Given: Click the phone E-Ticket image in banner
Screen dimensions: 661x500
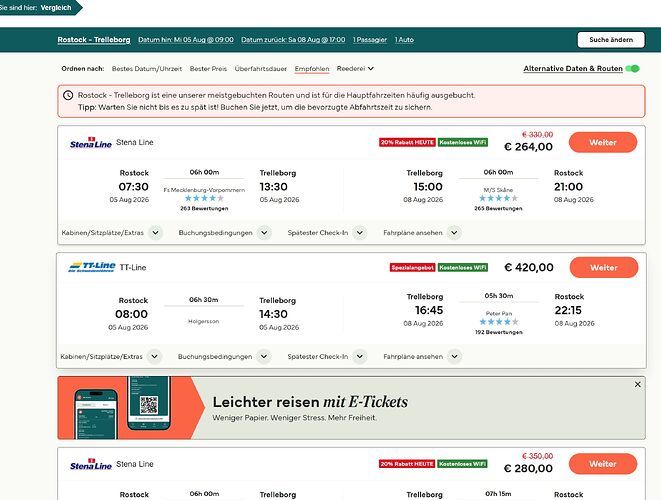Looking at the screenshot, I should pyautogui.click(x=123, y=408).
